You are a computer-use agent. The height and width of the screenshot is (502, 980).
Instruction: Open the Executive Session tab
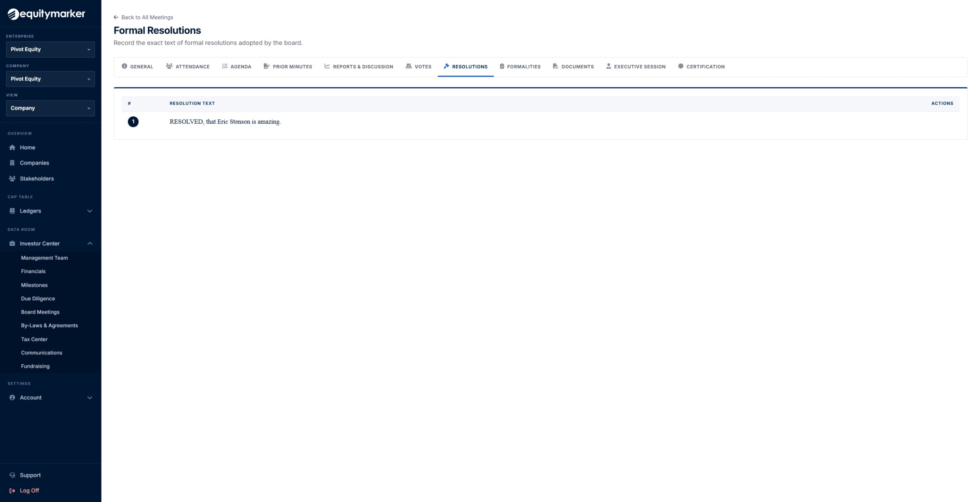click(636, 67)
